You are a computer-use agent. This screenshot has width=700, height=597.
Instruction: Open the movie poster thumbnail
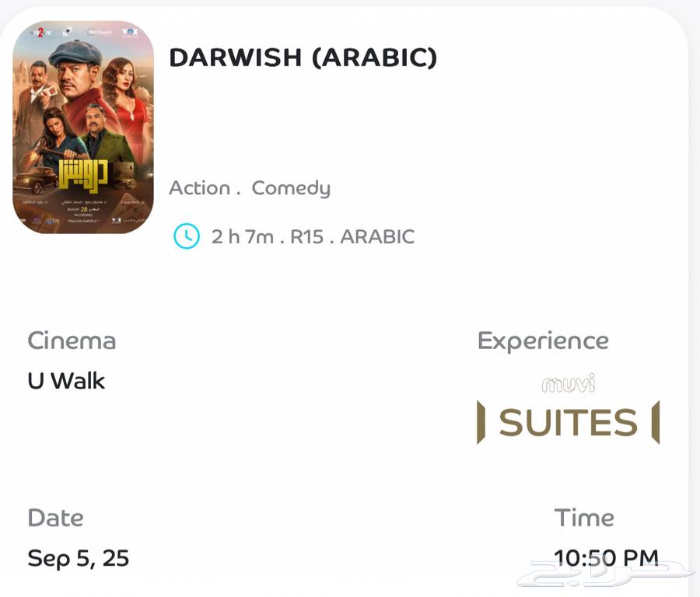83,128
